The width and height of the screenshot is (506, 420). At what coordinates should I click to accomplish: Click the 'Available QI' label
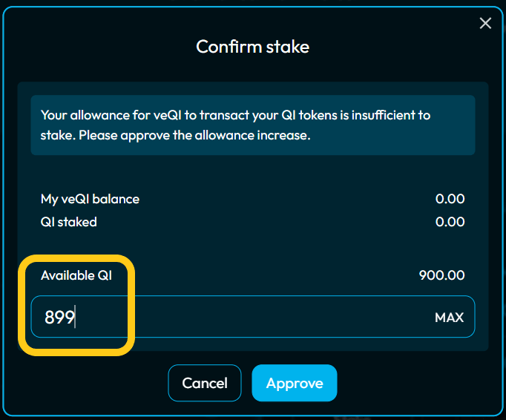(77, 275)
